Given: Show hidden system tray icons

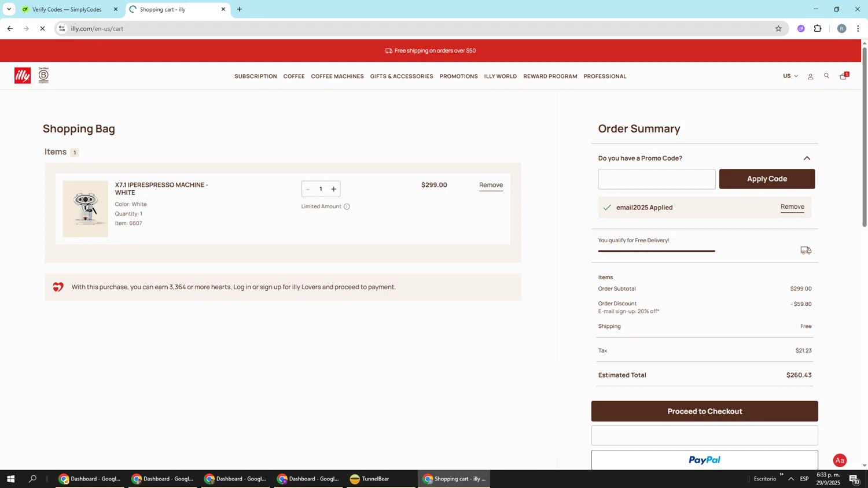Looking at the screenshot, I should click(791, 479).
